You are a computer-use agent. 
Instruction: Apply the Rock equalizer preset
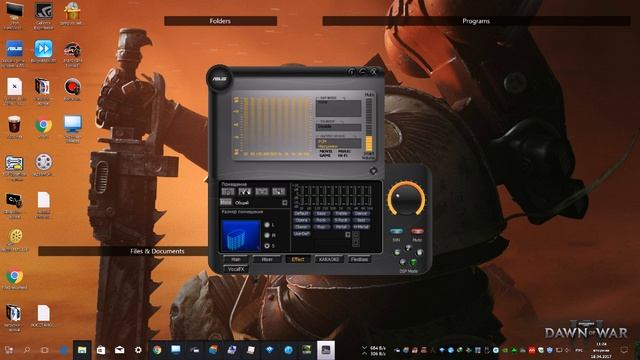(321, 220)
